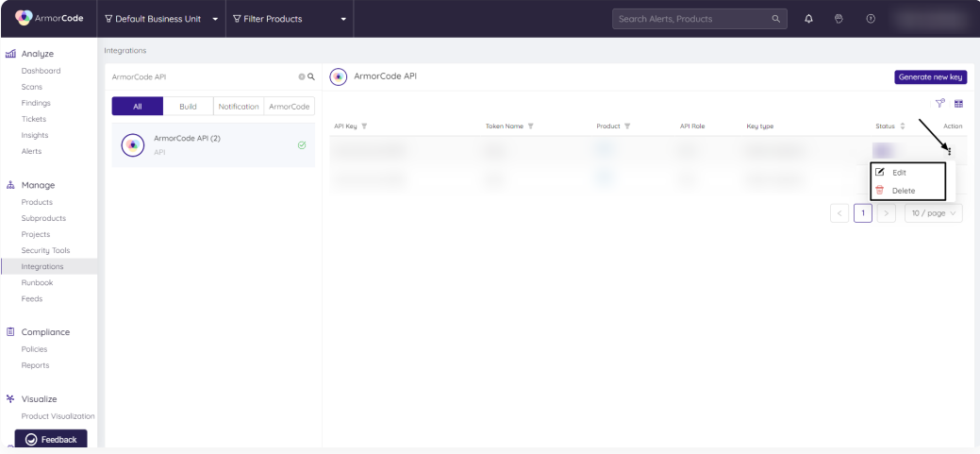Open Scans in sidebar
This screenshot has width=980, height=454.
[32, 87]
